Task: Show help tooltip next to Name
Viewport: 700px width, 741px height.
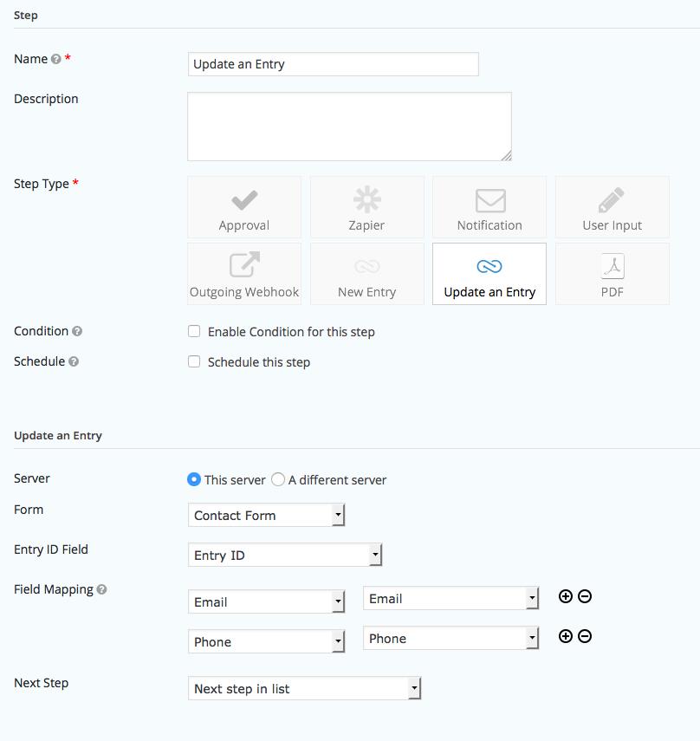Action: (x=56, y=60)
